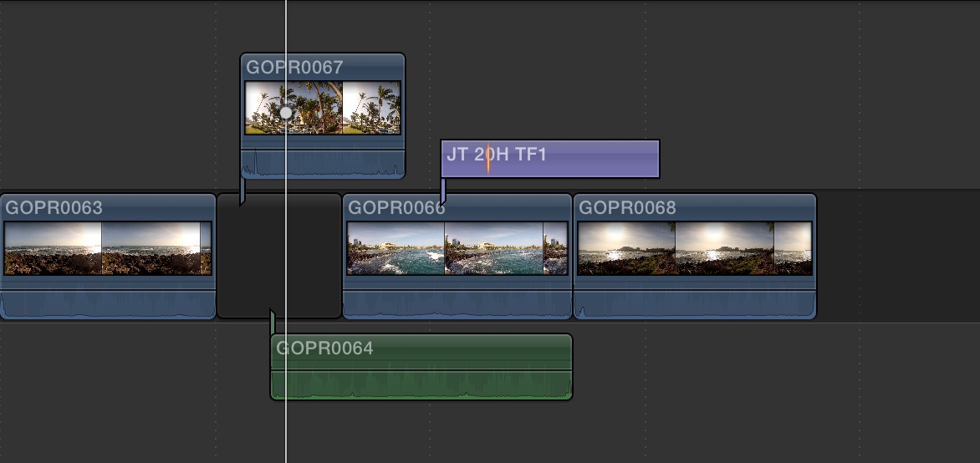Click the middle thumbnail of GOPR0068 clip
The height and width of the screenshot is (463, 980).
coord(724,248)
